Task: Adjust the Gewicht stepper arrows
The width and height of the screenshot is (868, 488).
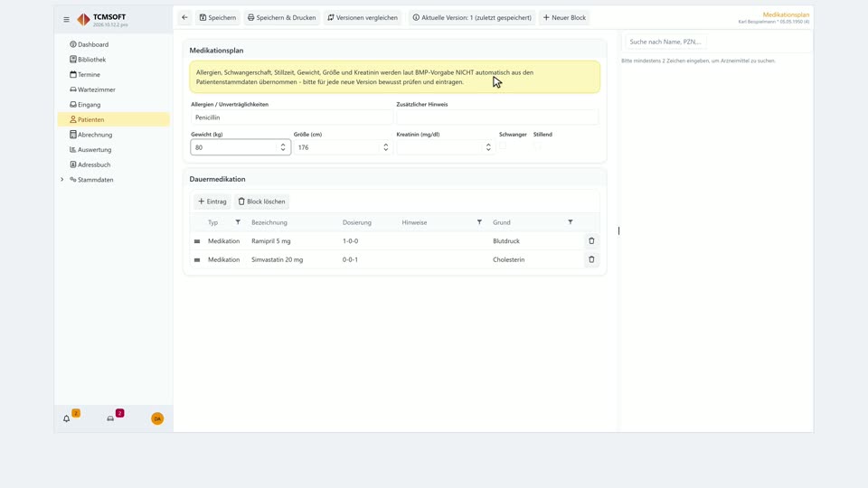Action: (x=283, y=147)
